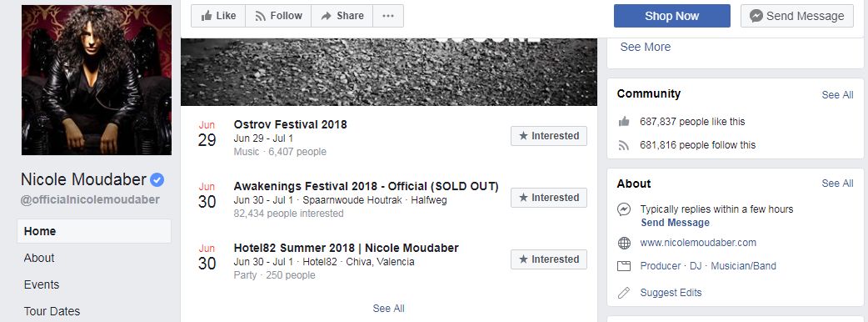Click the blue Shop Now button
Image resolution: width=868 pixels, height=322 pixels.
pos(671,16)
